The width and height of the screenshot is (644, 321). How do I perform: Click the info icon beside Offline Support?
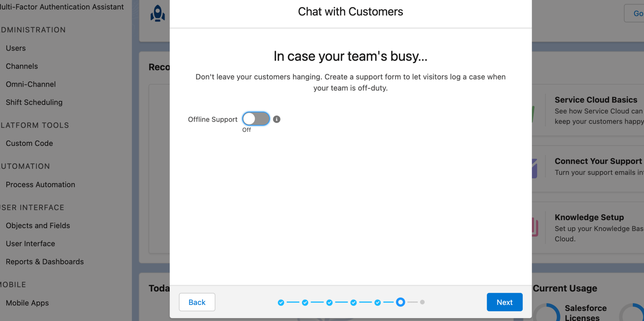(x=277, y=119)
